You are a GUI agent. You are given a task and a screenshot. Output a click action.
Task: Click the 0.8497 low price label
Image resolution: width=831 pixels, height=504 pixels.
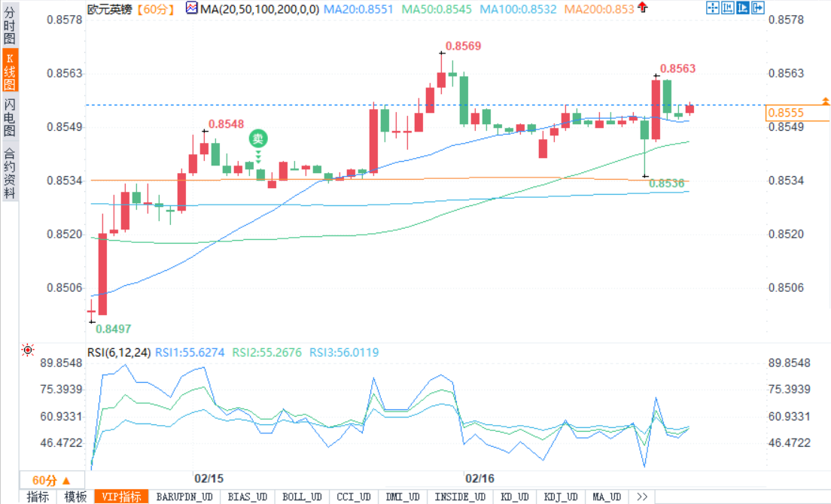[114, 329]
